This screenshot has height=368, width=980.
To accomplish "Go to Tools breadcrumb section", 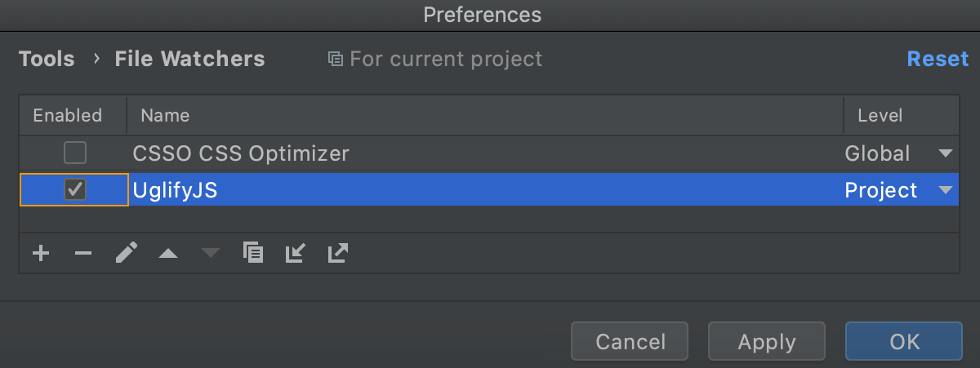I will coord(47,60).
